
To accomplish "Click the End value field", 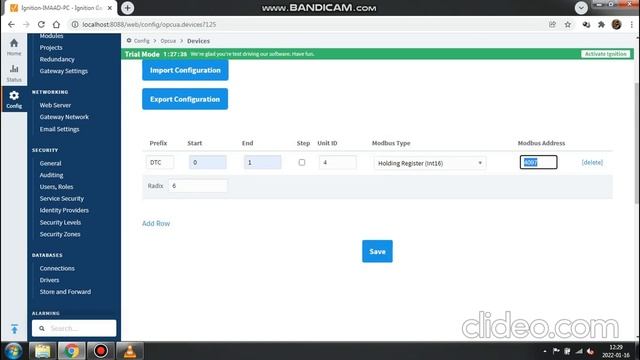I will click(262, 162).
